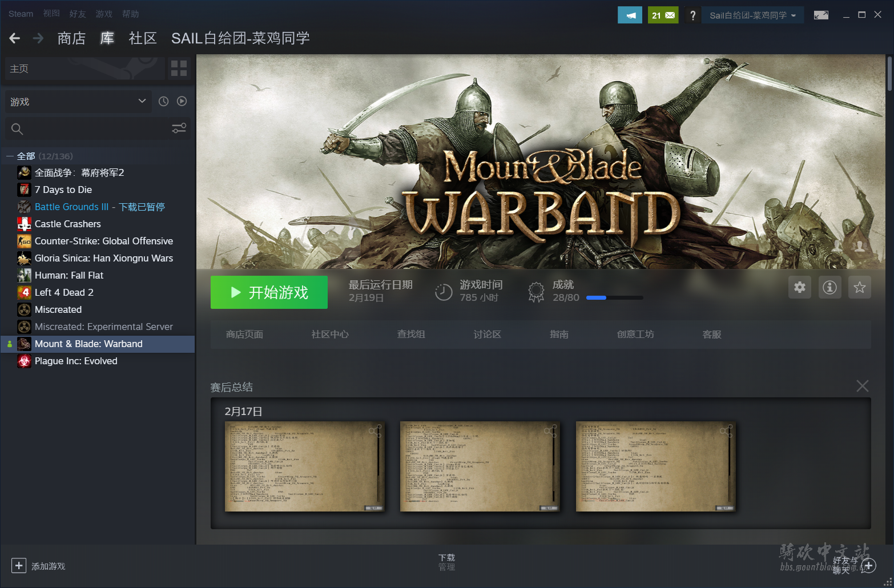Go to the 社区 tab
The width and height of the screenshot is (894, 588).
coord(143,38)
